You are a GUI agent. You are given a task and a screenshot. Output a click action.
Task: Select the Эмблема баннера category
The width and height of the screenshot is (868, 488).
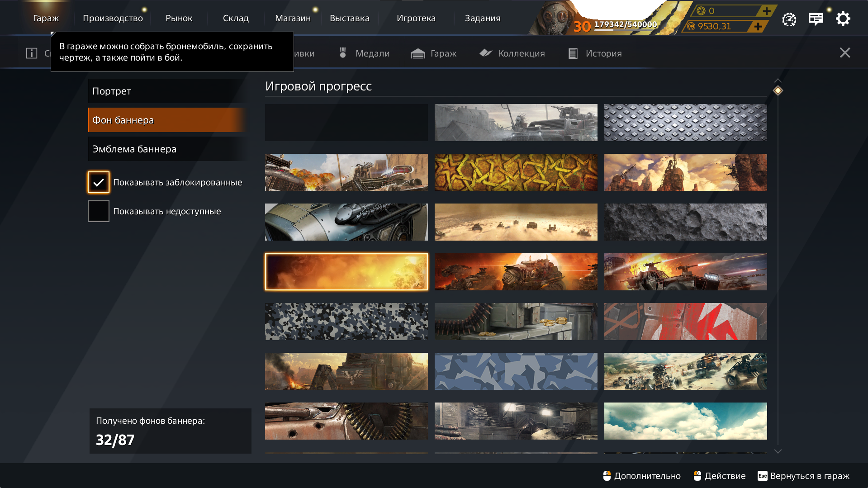pyautogui.click(x=167, y=149)
